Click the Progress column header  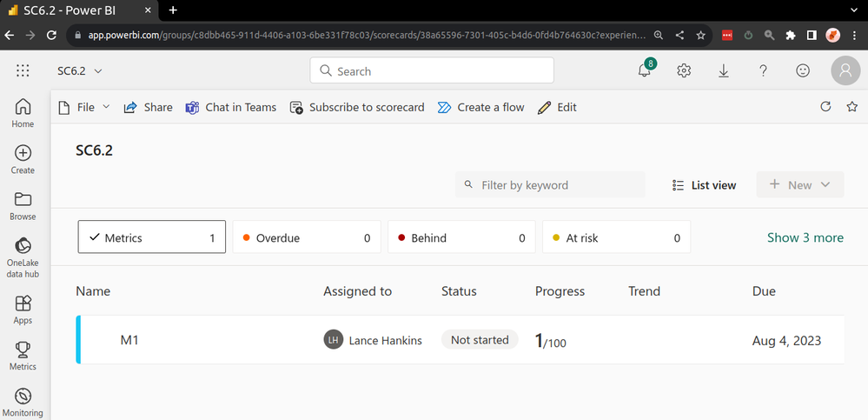pyautogui.click(x=560, y=291)
